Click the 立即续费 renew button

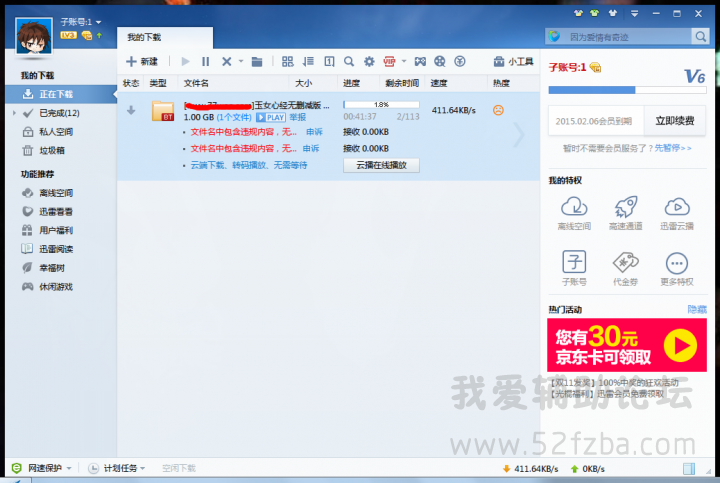pyautogui.click(x=675, y=121)
